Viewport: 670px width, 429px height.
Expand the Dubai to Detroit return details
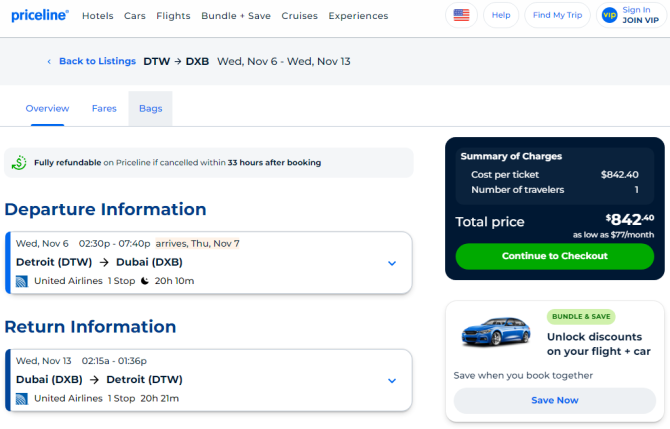(392, 381)
